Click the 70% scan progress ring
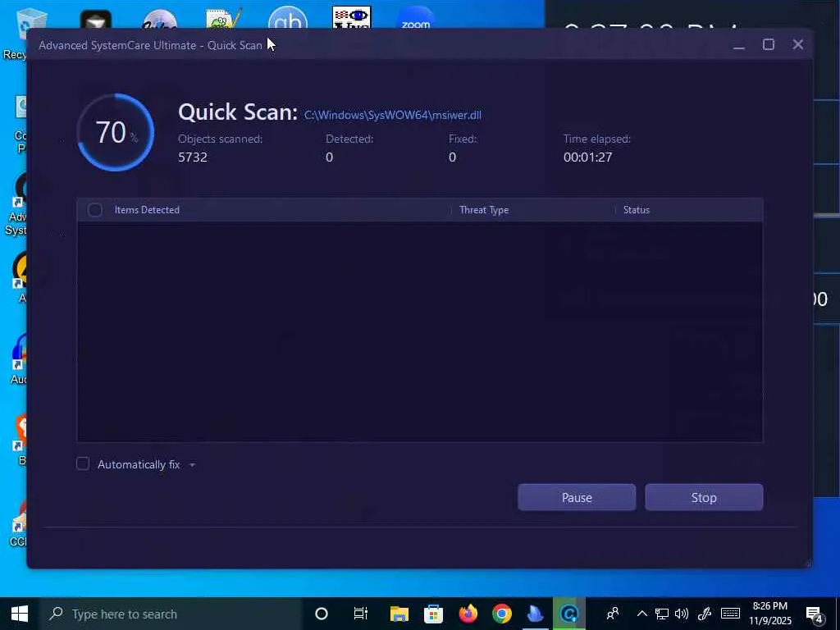This screenshot has height=630, width=840. click(x=115, y=132)
